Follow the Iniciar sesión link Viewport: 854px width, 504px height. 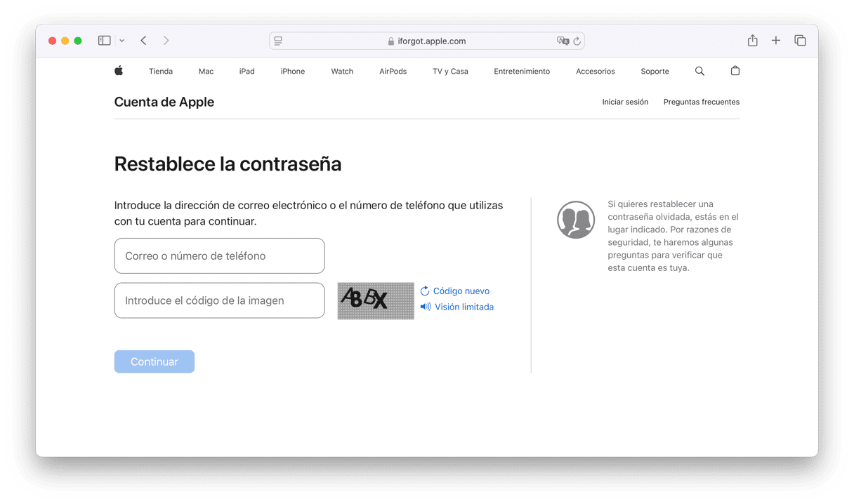625,102
